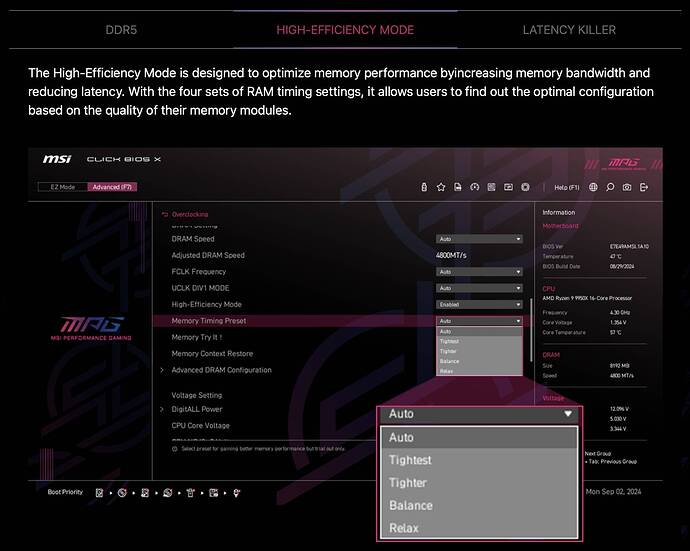Screen dimensions: 690x551
Task: Open the Favorites star icon in BIOS toolbar
Action: pyautogui.click(x=440, y=187)
